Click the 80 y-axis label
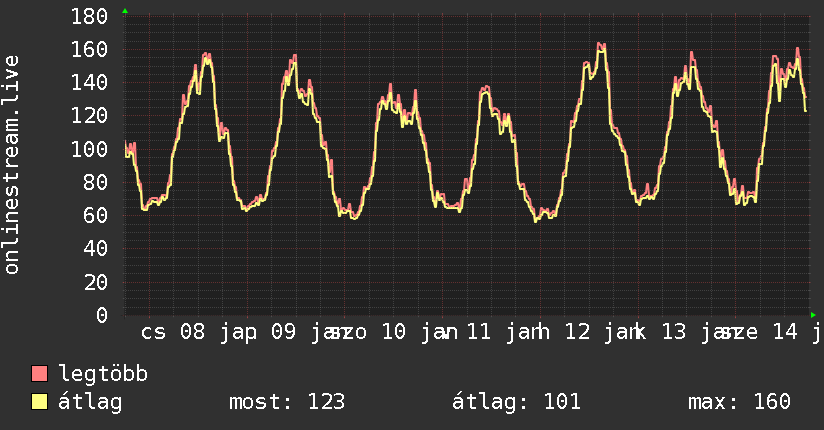The width and height of the screenshot is (824, 430). (x=96, y=182)
